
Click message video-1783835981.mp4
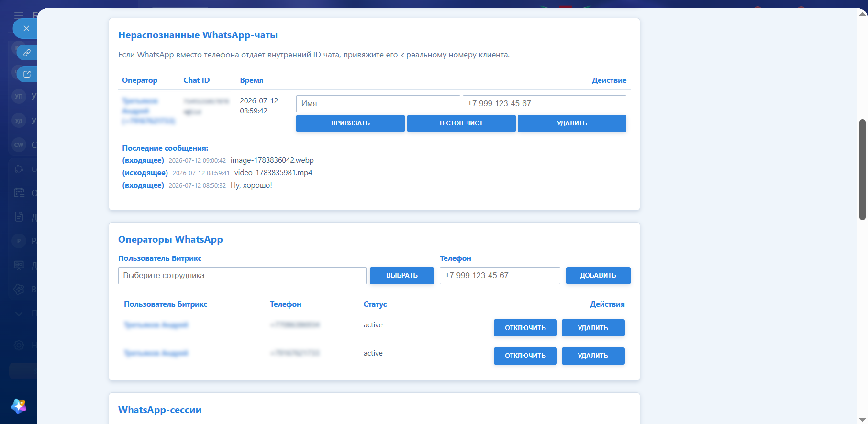(273, 173)
